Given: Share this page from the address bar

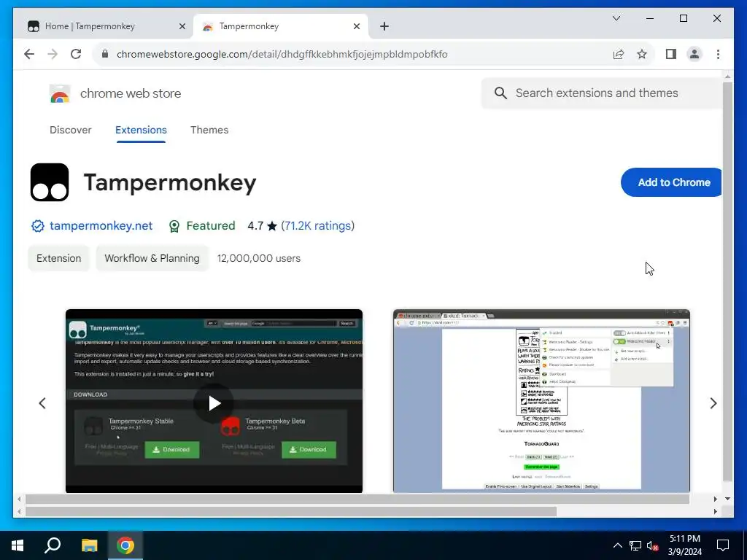Looking at the screenshot, I should click(x=619, y=54).
